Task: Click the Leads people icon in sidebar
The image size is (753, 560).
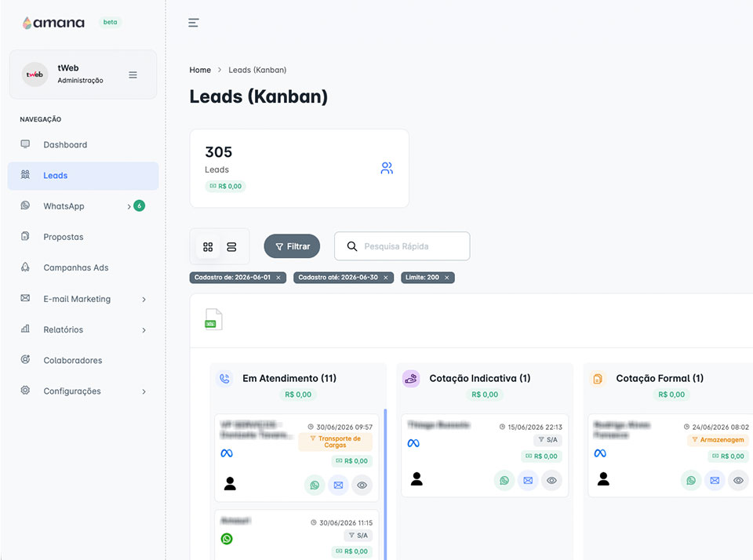Action: (x=25, y=174)
